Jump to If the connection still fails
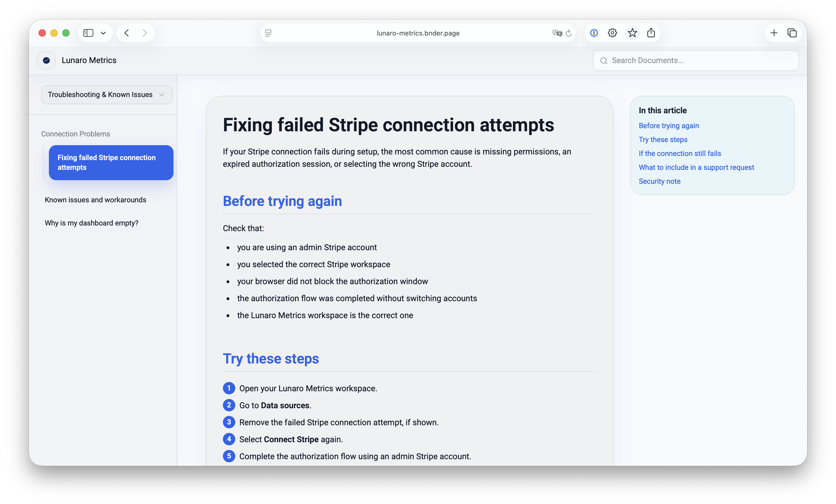 [x=680, y=153]
